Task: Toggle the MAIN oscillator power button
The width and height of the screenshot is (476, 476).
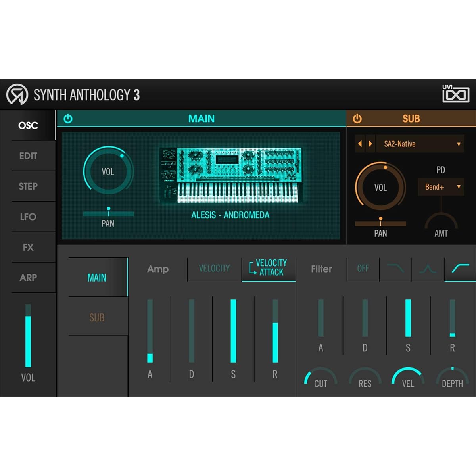Action: tap(68, 119)
